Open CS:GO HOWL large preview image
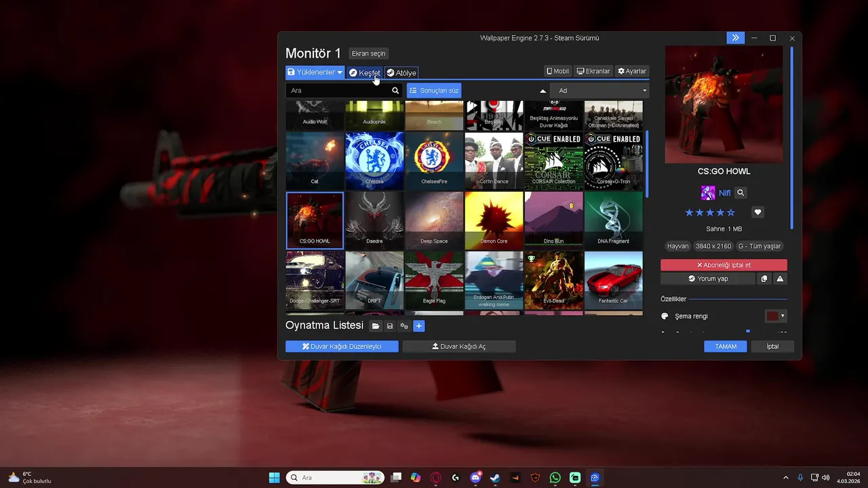Viewport: 868px width, 488px height. [x=724, y=104]
